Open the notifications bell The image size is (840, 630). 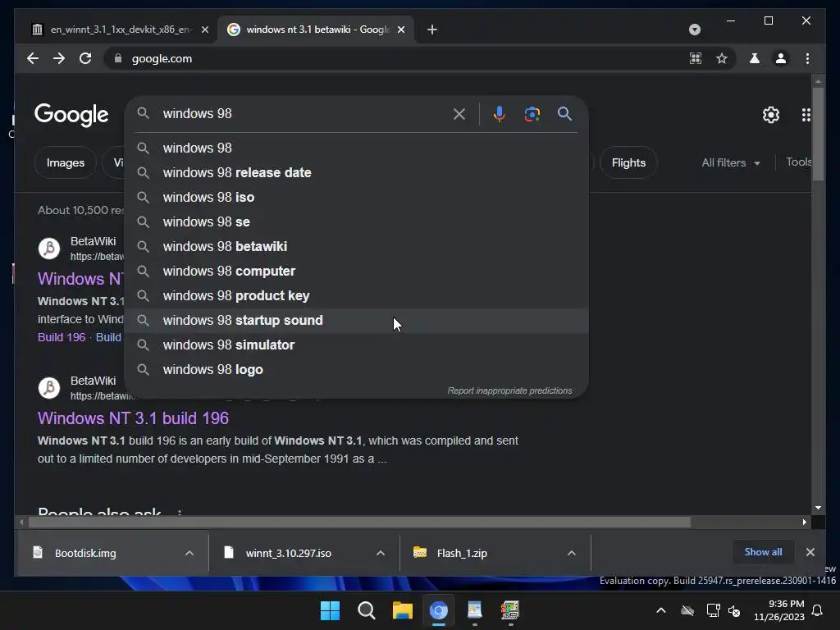click(x=818, y=610)
